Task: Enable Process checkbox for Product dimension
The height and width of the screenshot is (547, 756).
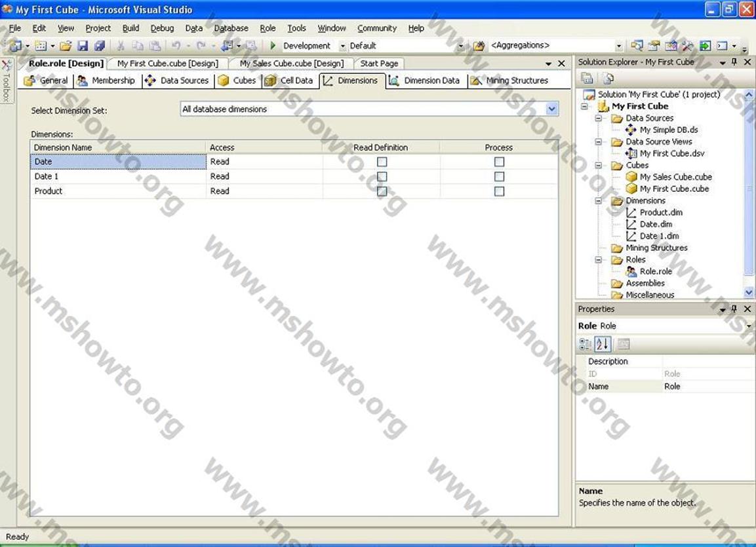Action: pos(499,191)
